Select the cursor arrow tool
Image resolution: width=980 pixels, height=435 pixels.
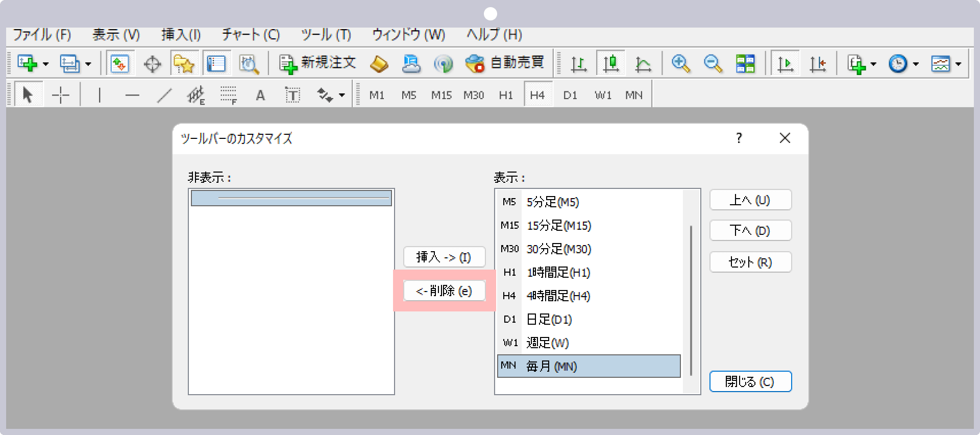click(28, 94)
